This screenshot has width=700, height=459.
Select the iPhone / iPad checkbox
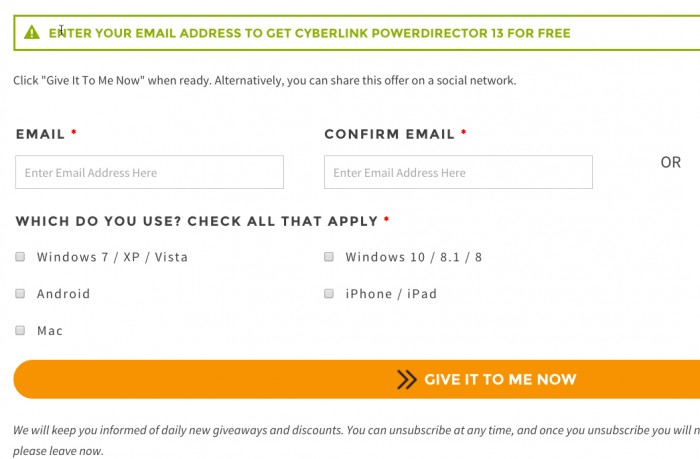(328, 294)
